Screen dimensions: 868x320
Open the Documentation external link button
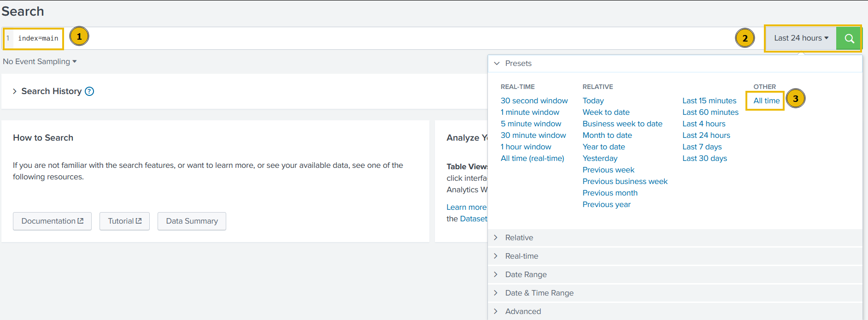pyautogui.click(x=52, y=221)
